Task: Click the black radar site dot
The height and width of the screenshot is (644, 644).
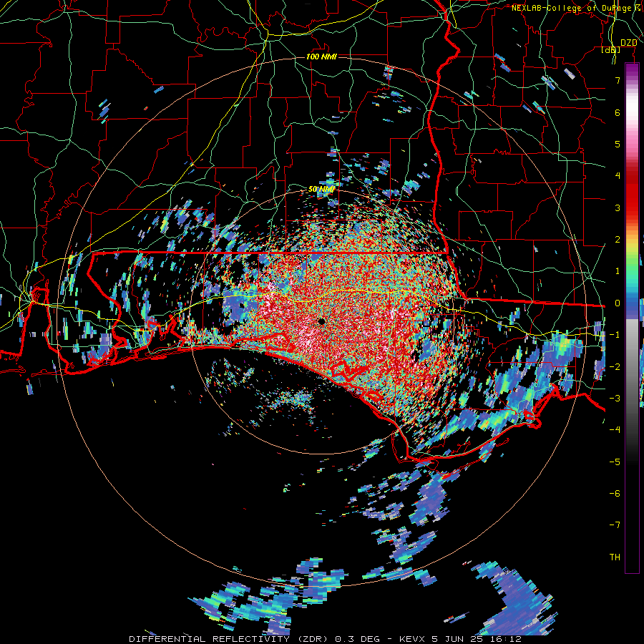Action: 321,321
